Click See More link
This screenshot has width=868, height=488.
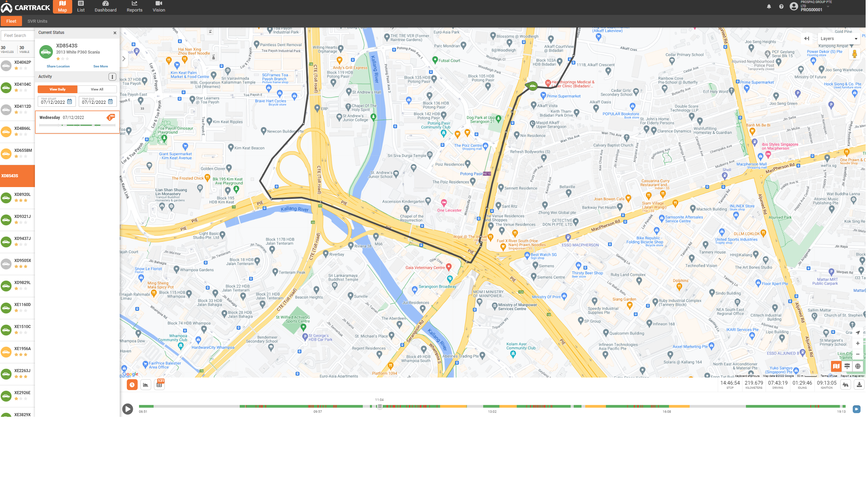point(101,66)
